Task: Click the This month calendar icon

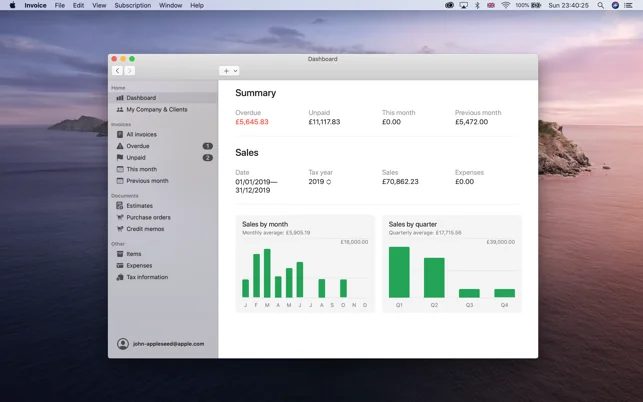Action: pos(120,169)
